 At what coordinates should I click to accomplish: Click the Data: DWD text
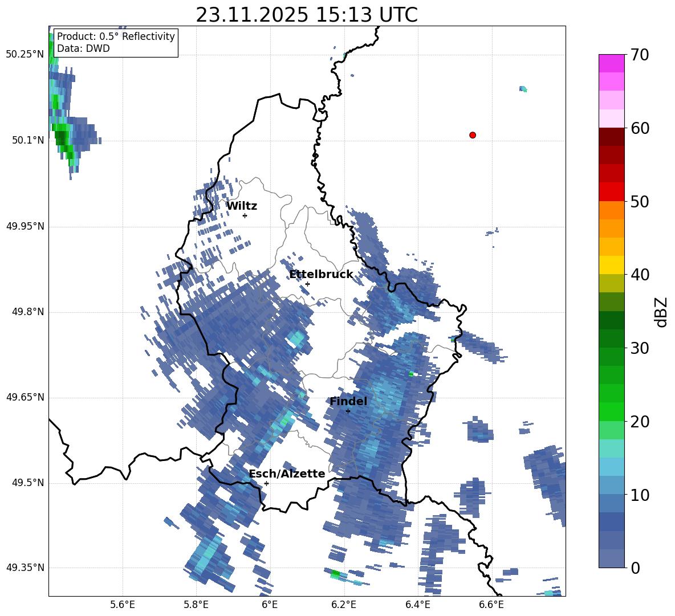point(83,48)
